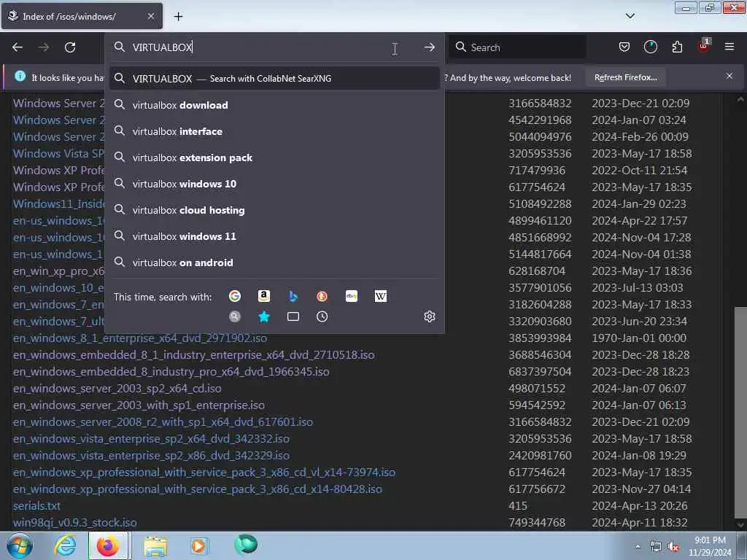Open the xp_professional x14-80428.iso link

point(197,489)
